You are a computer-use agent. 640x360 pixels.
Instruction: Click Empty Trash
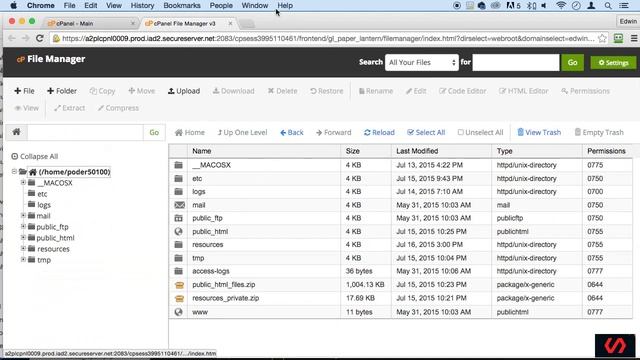click(x=599, y=132)
